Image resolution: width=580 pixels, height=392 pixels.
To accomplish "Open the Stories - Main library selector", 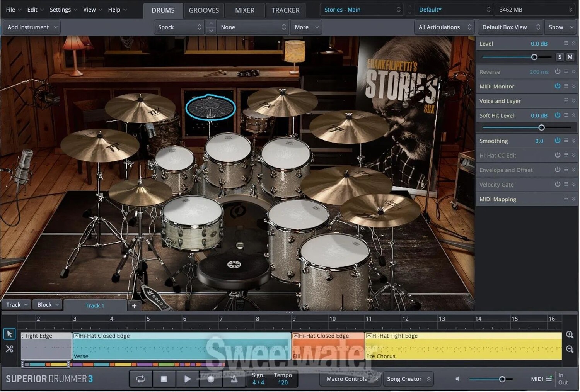I will 361,10.
